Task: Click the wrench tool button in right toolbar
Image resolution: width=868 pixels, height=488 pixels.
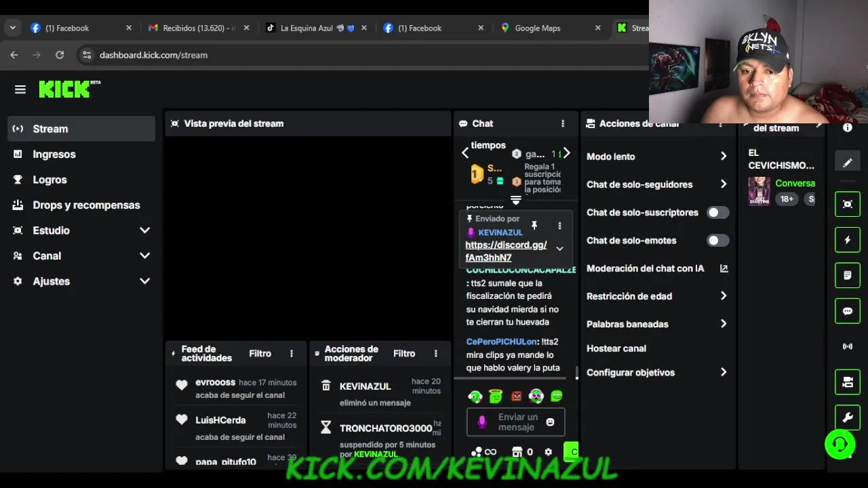Action: point(847,418)
